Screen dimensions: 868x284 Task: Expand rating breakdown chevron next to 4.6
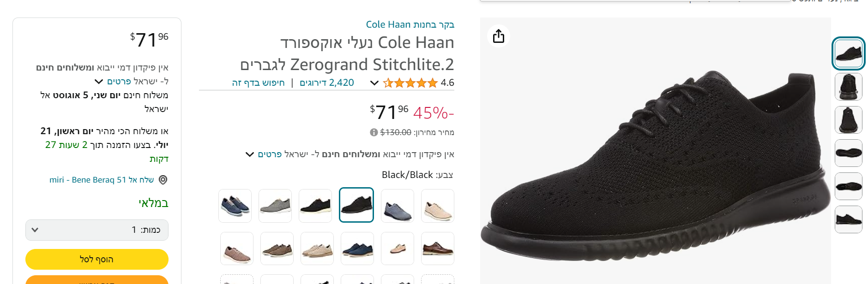pyautogui.click(x=374, y=83)
